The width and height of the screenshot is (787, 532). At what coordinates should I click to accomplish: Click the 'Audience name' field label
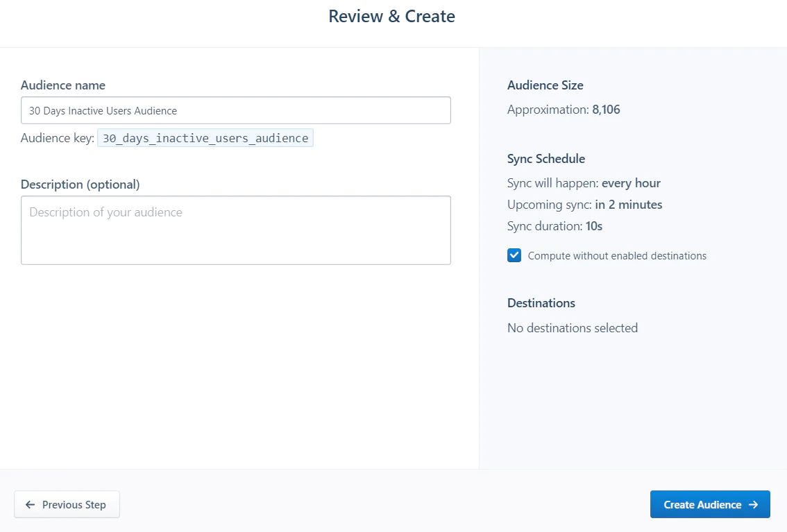tap(63, 85)
